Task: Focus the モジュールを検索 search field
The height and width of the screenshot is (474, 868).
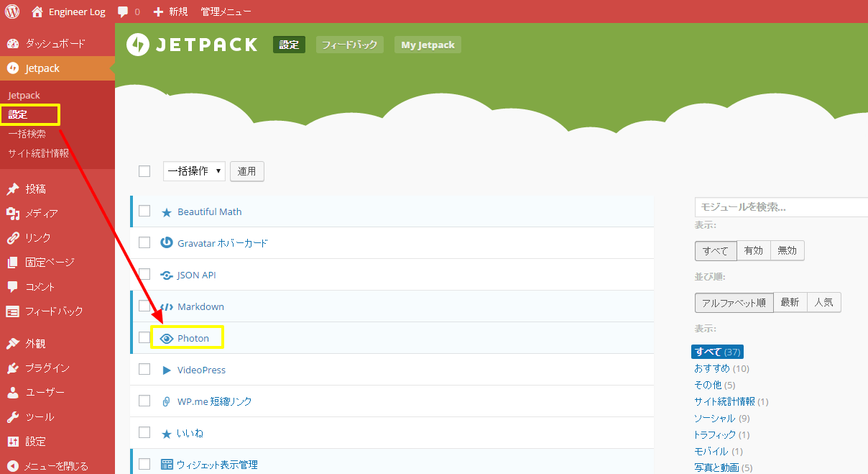Action: (x=781, y=206)
